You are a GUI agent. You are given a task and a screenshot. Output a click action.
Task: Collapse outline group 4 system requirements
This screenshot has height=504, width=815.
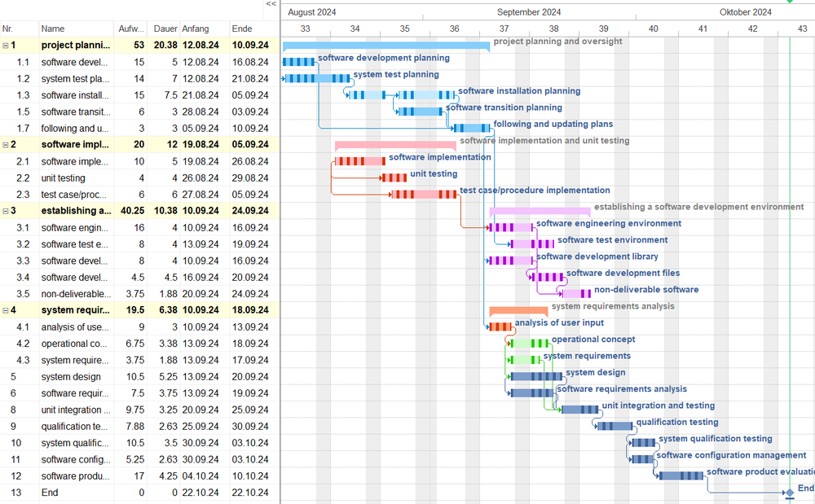(x=6, y=310)
